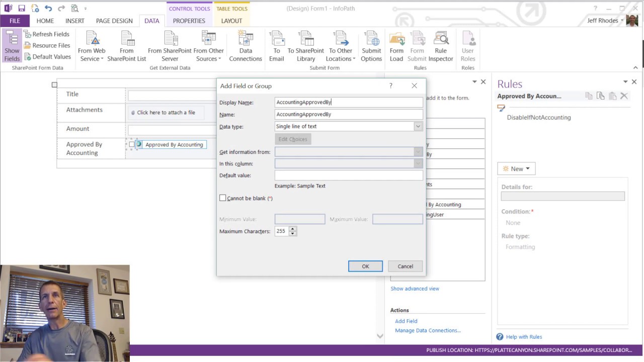The height and width of the screenshot is (362, 644).
Task: Open the Jeff Rhodes account menu
Action: click(606, 21)
